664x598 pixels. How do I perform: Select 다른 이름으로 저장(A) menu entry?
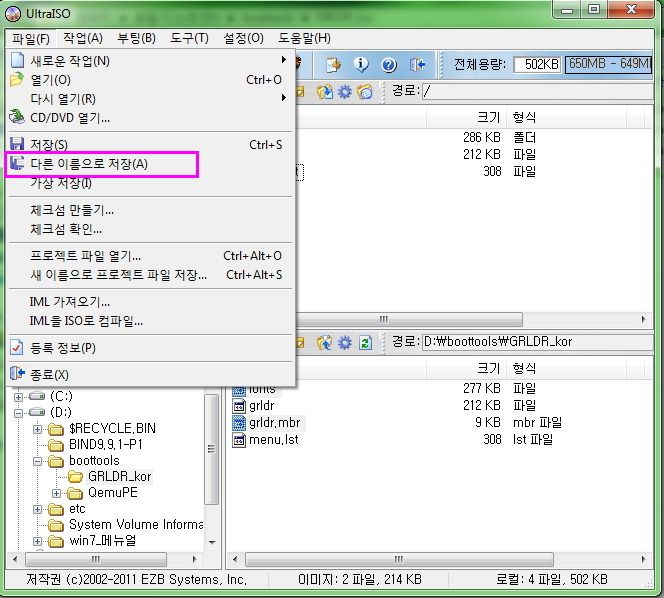pyautogui.click(x=151, y=164)
